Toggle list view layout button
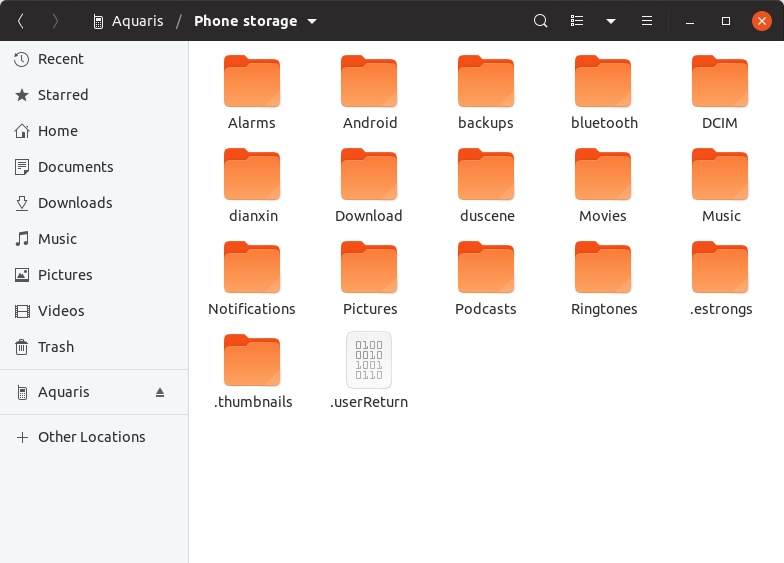This screenshot has width=784, height=563. coord(577,21)
